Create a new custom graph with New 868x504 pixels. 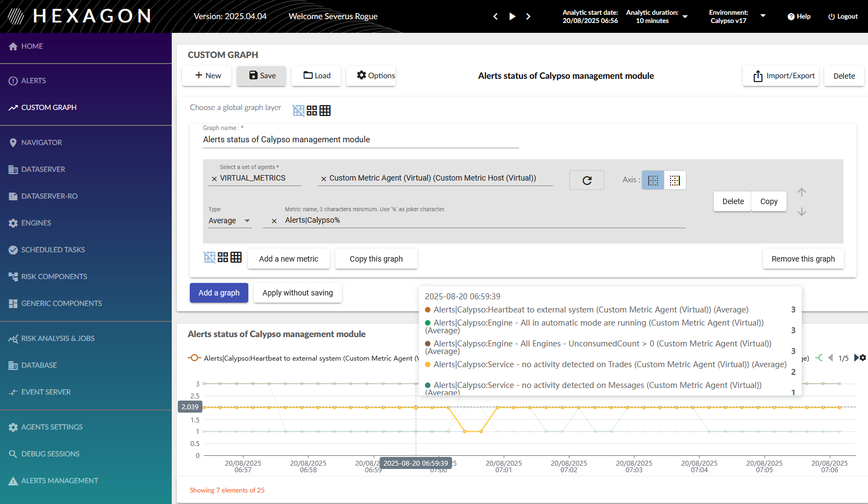coord(207,76)
